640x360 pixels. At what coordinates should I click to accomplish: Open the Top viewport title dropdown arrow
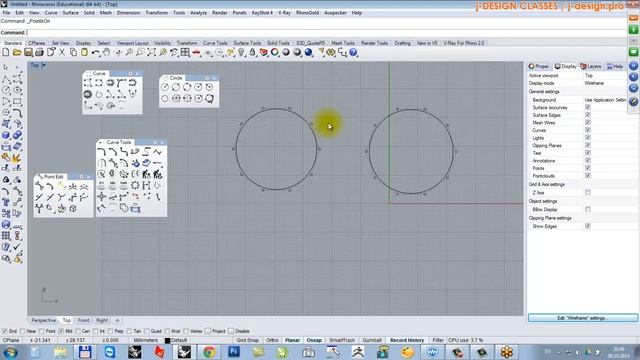click(44, 65)
